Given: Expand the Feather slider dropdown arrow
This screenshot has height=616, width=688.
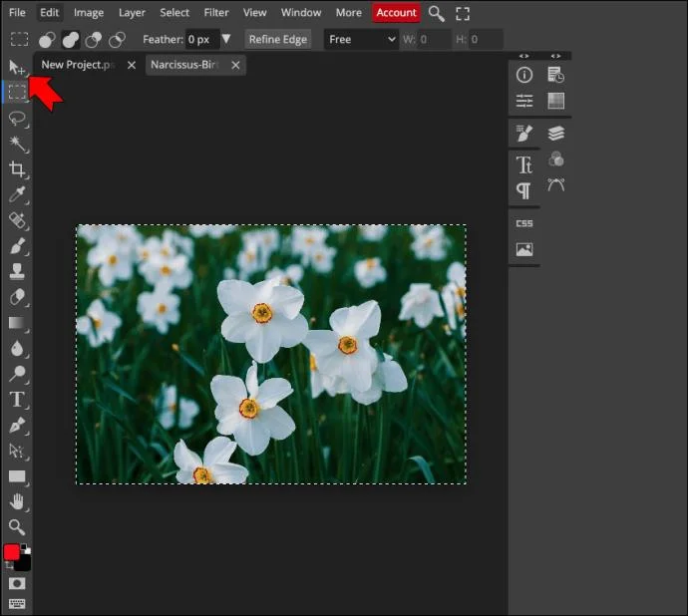Looking at the screenshot, I should [226, 39].
